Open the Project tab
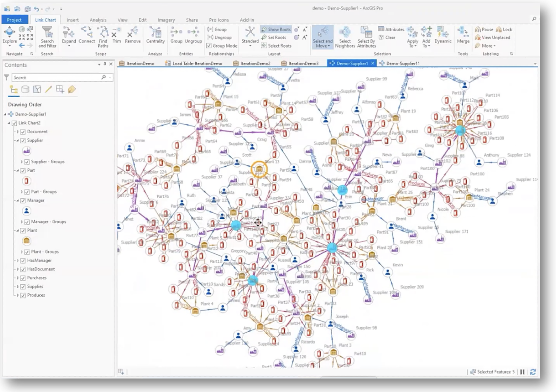This screenshot has width=556, height=392. pos(14,20)
